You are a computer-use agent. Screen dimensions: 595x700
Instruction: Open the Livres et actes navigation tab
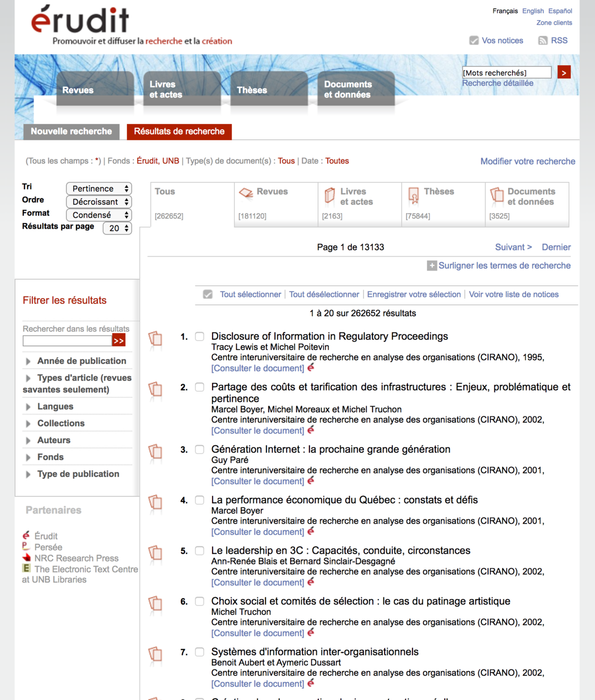tap(182, 89)
